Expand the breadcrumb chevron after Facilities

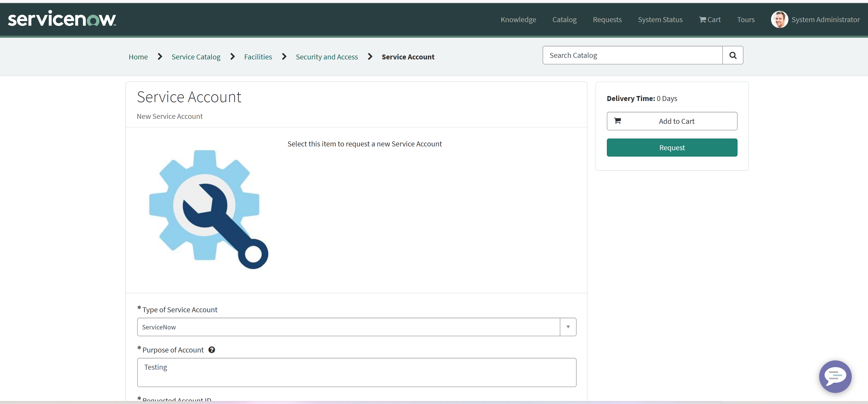(284, 56)
